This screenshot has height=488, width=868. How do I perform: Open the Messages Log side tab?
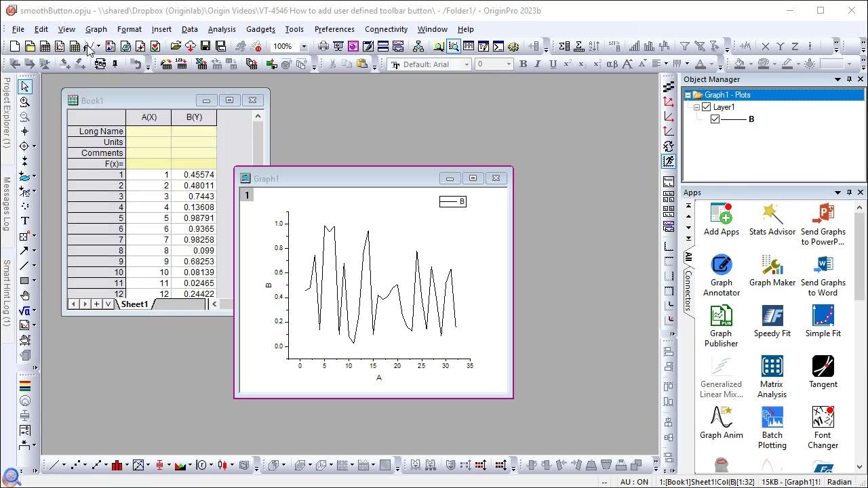pos(6,204)
